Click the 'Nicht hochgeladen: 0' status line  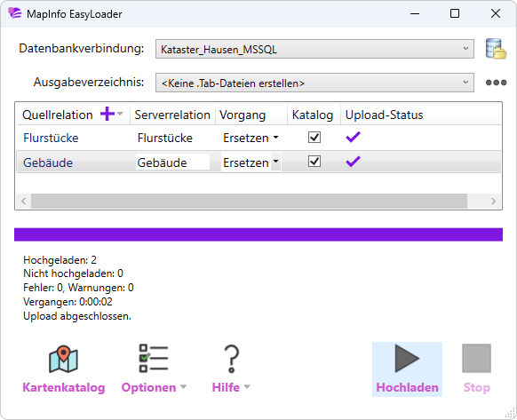73,273
